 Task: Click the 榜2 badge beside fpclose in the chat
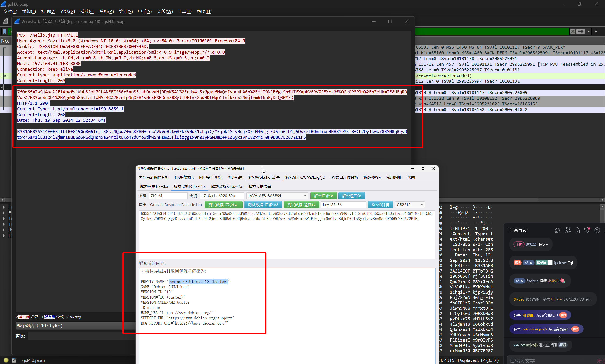tap(518, 263)
